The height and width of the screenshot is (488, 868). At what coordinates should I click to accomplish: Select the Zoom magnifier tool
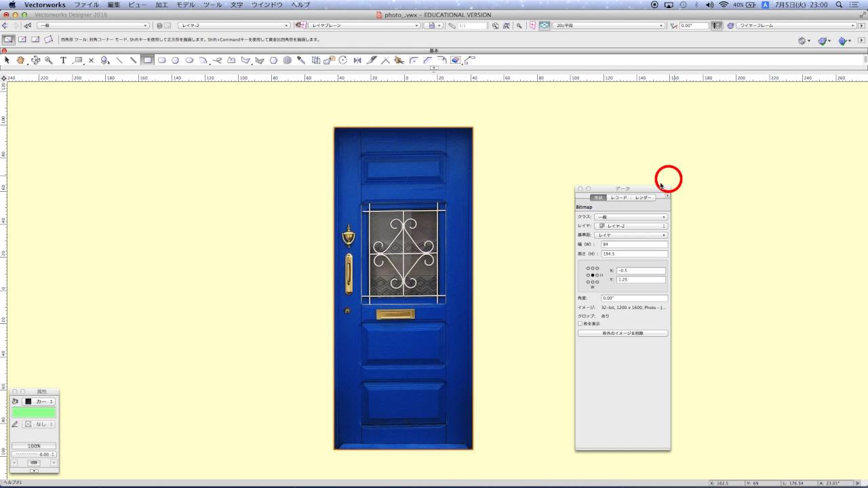(49, 60)
